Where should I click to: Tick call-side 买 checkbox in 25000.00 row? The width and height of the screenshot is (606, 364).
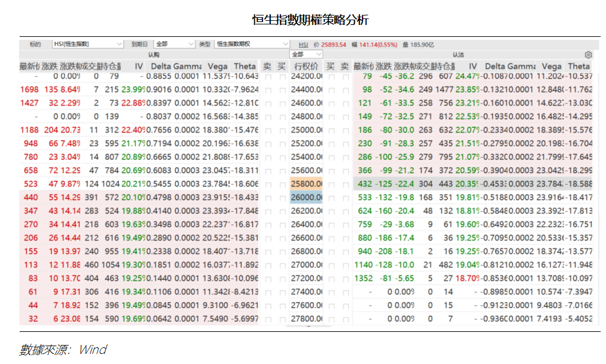(x=283, y=131)
